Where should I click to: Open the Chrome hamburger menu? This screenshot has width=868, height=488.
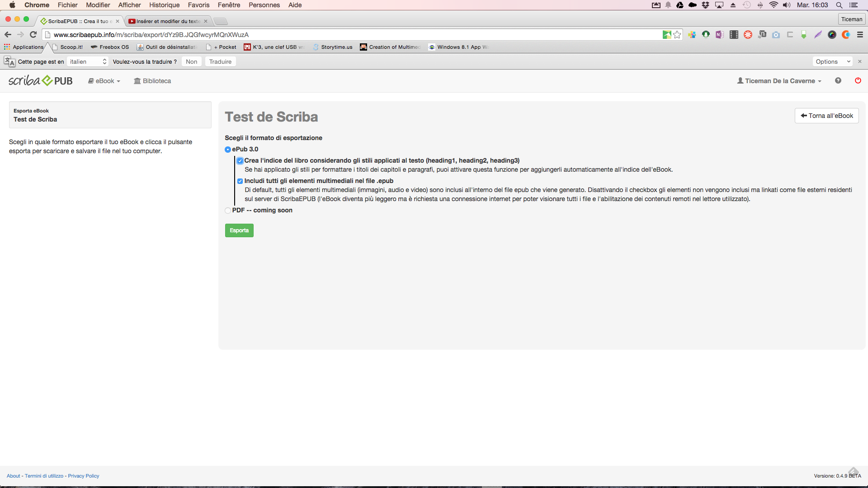coord(860,35)
